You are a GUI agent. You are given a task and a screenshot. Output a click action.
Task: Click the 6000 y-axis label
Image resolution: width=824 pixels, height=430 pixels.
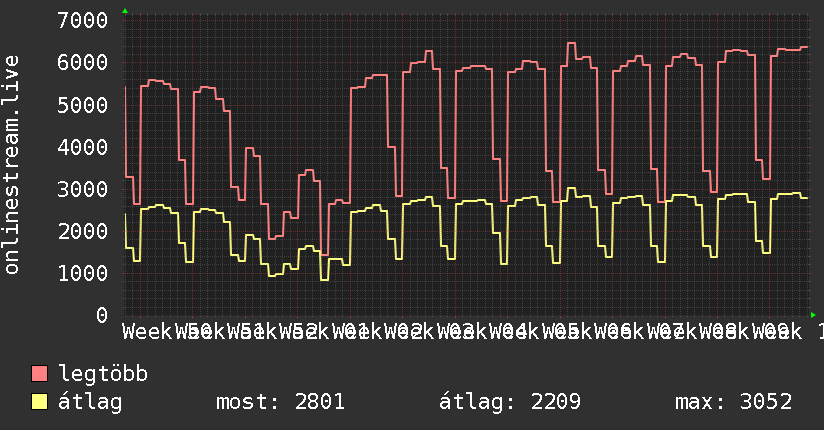coord(83,63)
